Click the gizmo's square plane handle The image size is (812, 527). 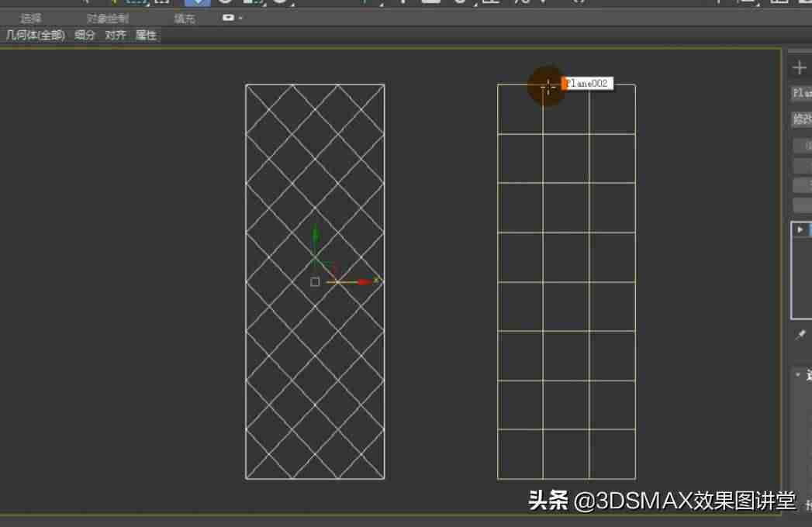[x=315, y=281]
